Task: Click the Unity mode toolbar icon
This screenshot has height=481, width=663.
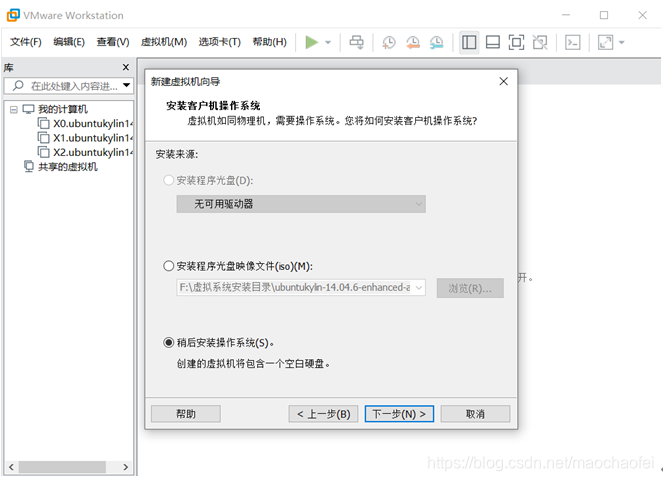Action: point(540,42)
